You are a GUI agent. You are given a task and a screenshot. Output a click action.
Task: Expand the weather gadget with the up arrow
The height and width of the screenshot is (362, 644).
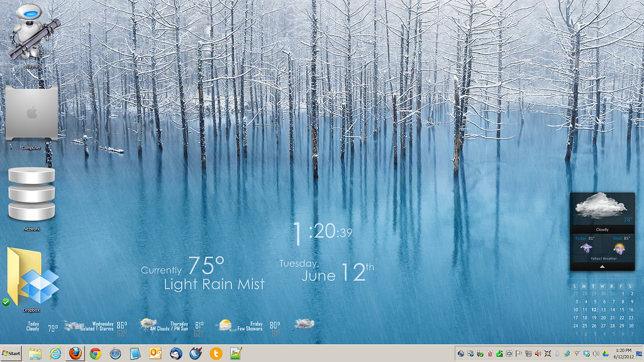click(602, 266)
